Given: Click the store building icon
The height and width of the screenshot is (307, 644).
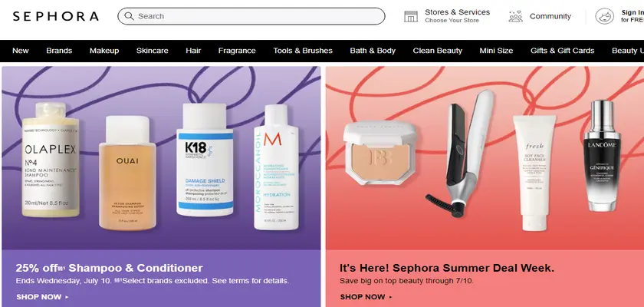Looking at the screenshot, I should coord(411,16).
